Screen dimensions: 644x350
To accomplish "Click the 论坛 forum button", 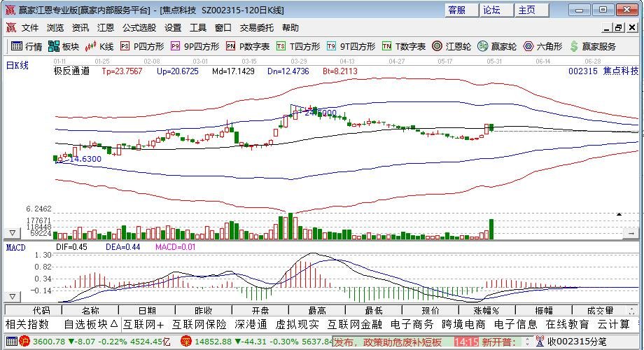I will point(496,10).
